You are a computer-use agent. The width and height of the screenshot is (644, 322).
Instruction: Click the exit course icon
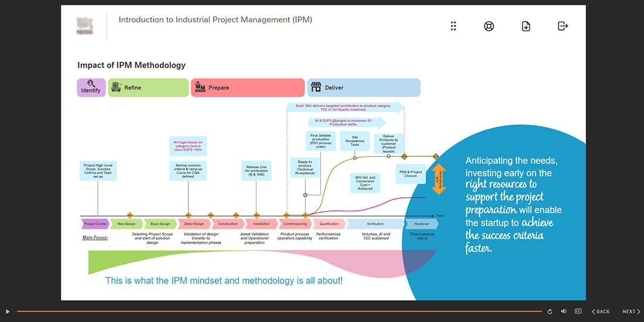563,26
